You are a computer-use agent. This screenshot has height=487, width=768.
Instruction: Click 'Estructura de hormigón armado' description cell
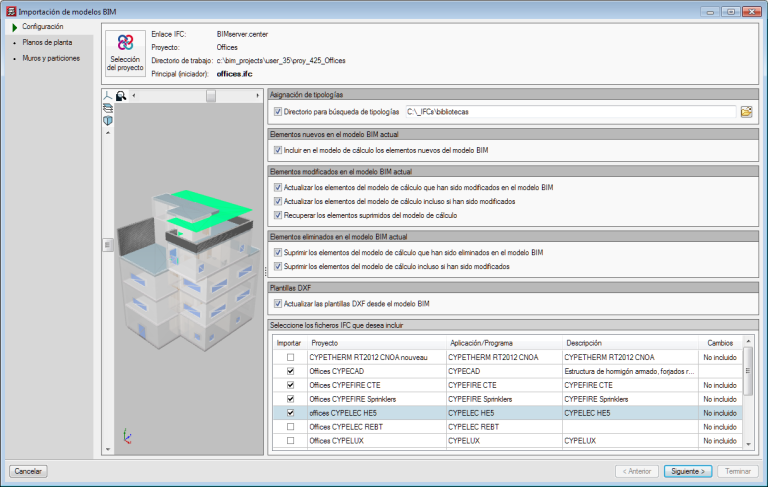click(629, 371)
